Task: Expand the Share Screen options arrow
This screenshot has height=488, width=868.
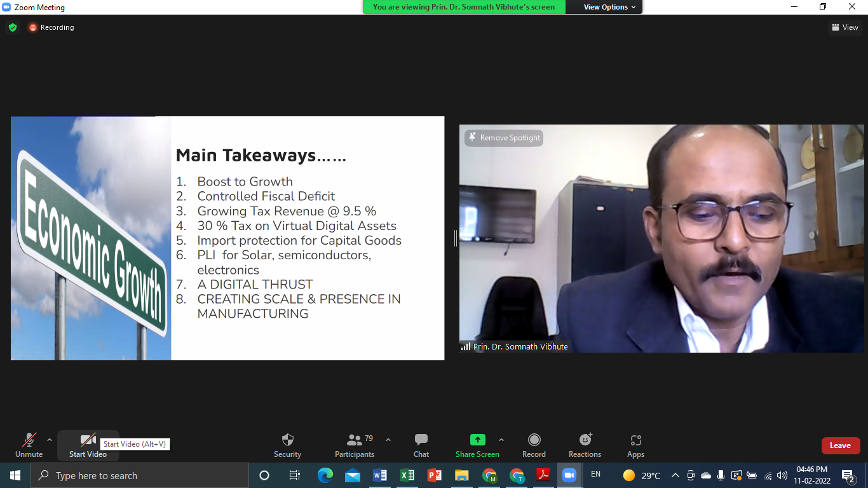Action: pos(501,440)
